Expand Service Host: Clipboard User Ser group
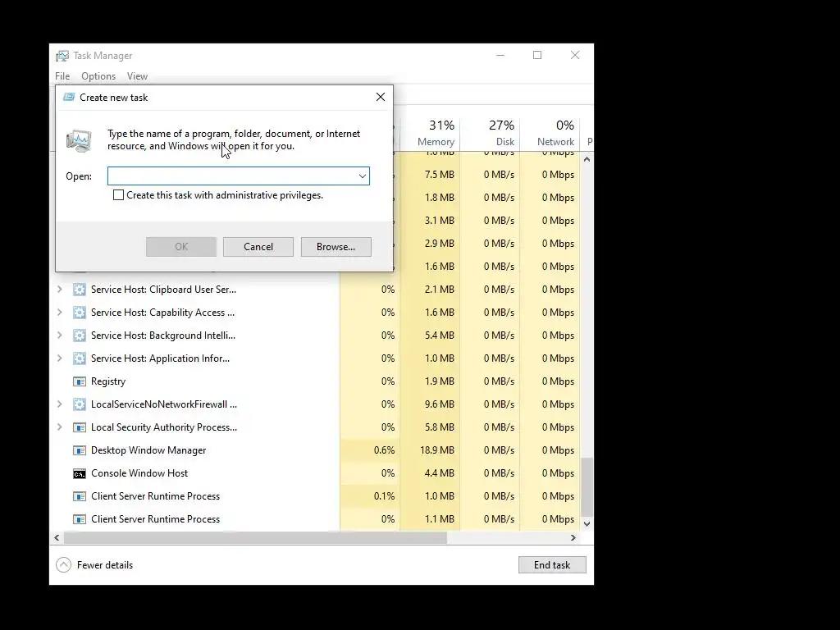Viewport: 840px width, 630px height. pos(59,290)
